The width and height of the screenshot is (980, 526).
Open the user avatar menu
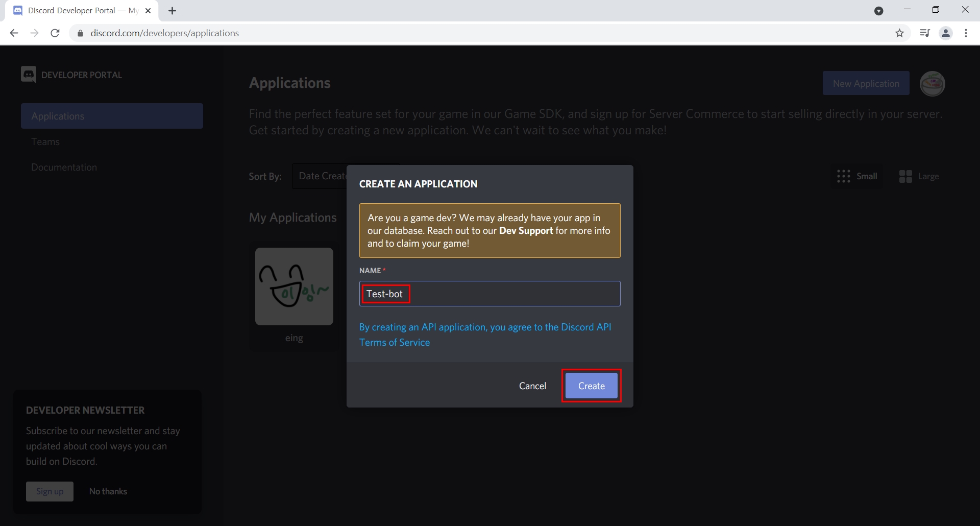click(932, 83)
